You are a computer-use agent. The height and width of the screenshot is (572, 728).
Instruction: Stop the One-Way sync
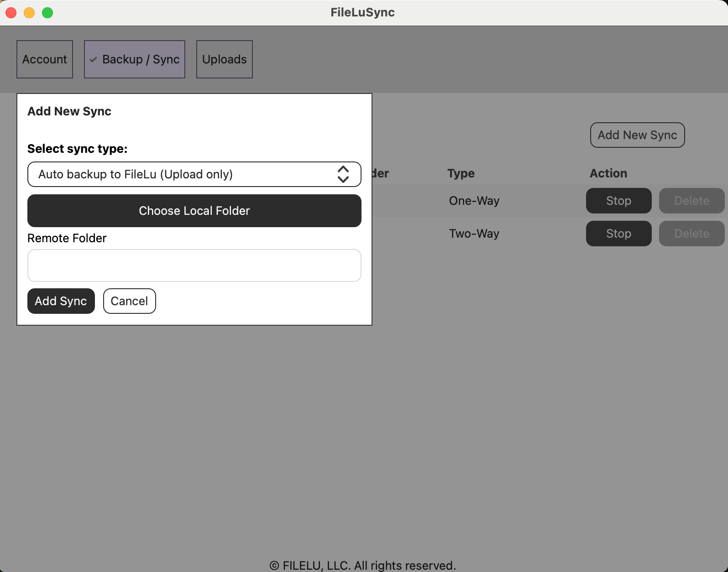[x=619, y=201]
